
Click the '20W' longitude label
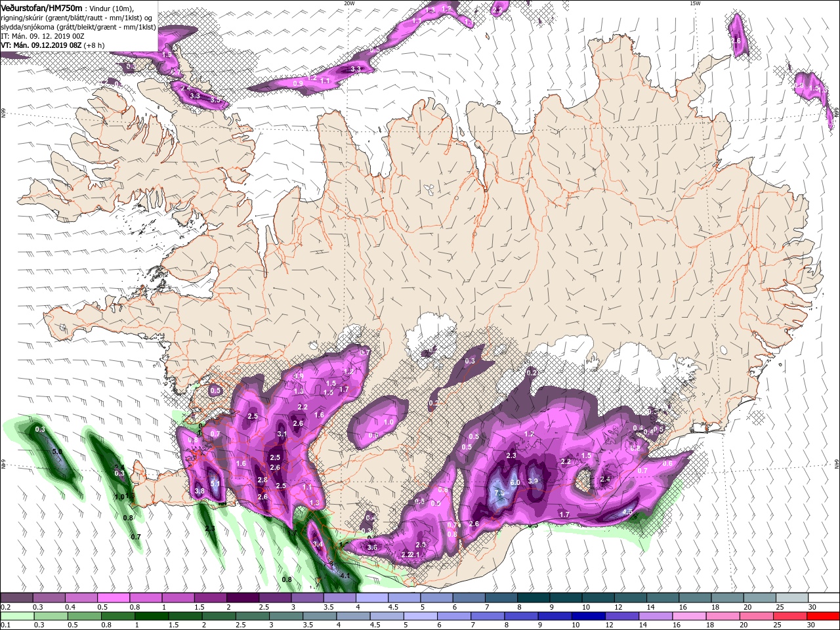pyautogui.click(x=349, y=3)
